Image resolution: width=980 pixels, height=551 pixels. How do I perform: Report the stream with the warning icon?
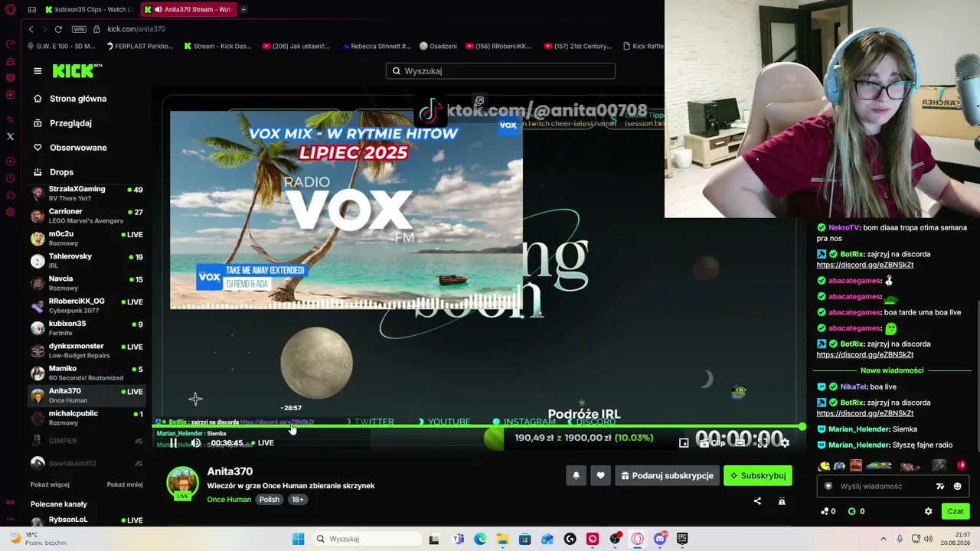782,501
